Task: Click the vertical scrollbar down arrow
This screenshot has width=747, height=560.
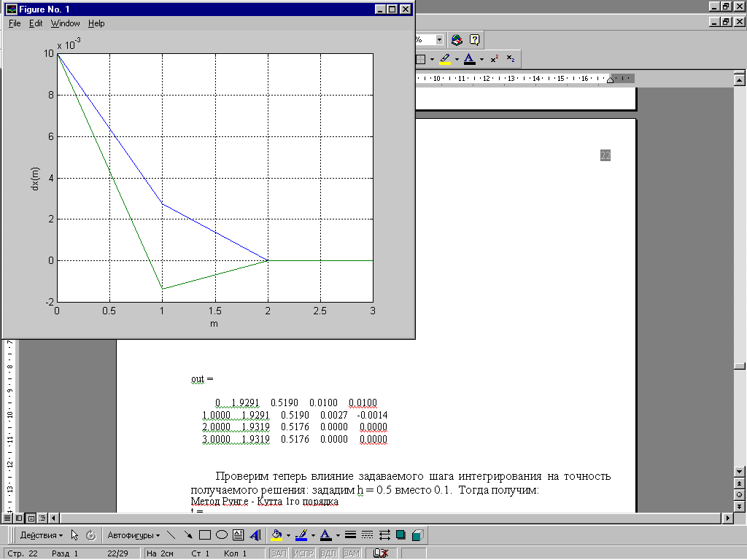Action: pos(739,470)
